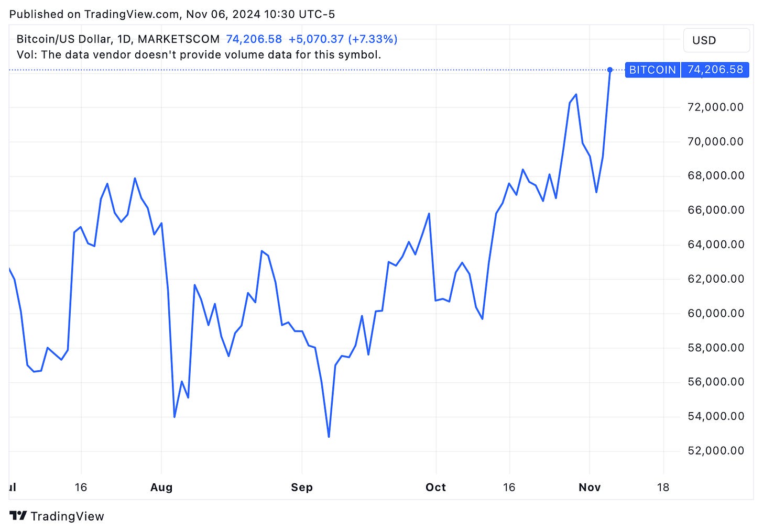This screenshot has height=532, width=763.
Task: Click the 74,206.58 current price tag
Action: click(x=715, y=70)
